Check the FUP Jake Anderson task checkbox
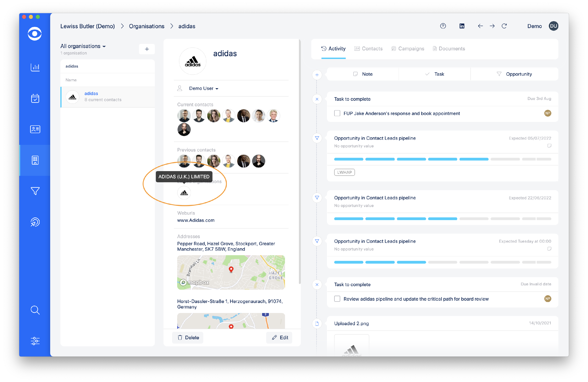The image size is (588, 382). pyautogui.click(x=337, y=113)
